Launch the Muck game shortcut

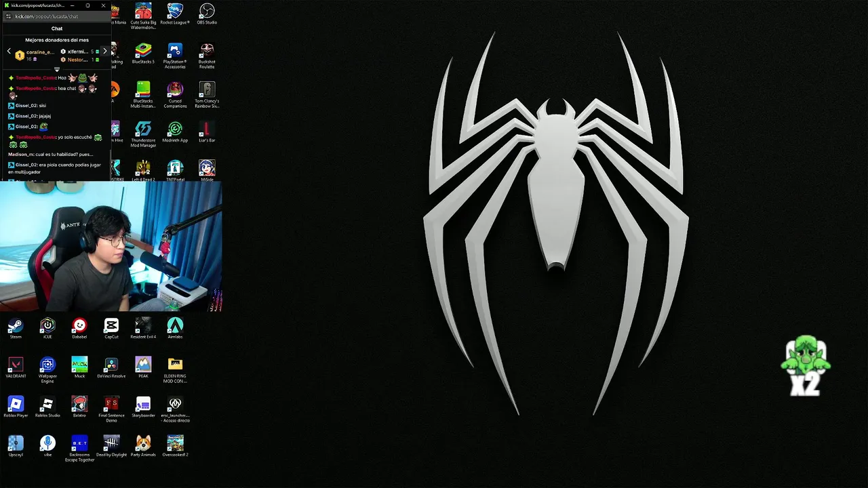(79, 368)
